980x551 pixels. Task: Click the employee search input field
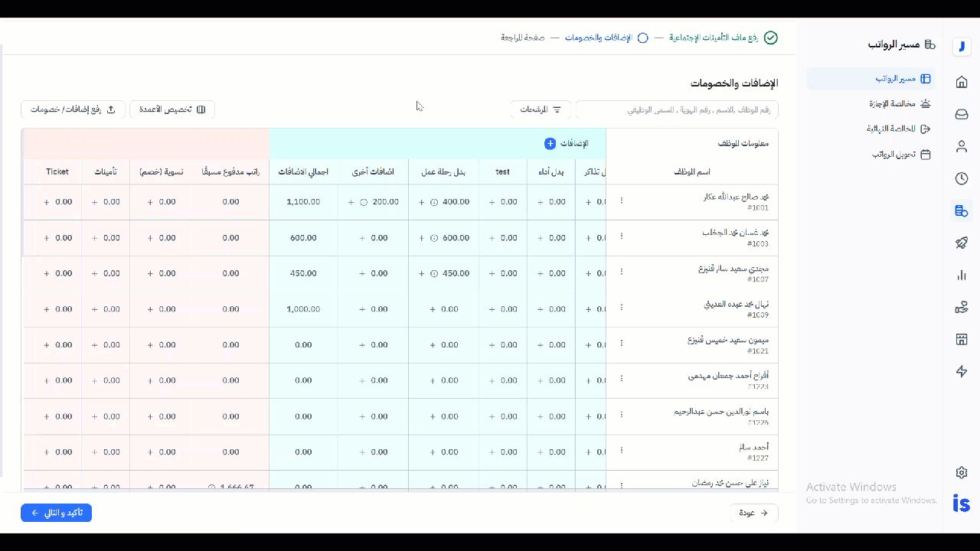[677, 109]
